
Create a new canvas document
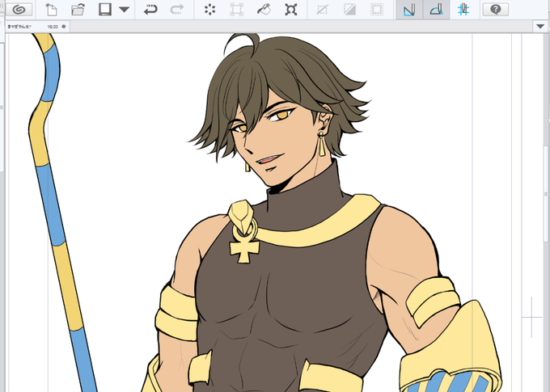coord(51,10)
